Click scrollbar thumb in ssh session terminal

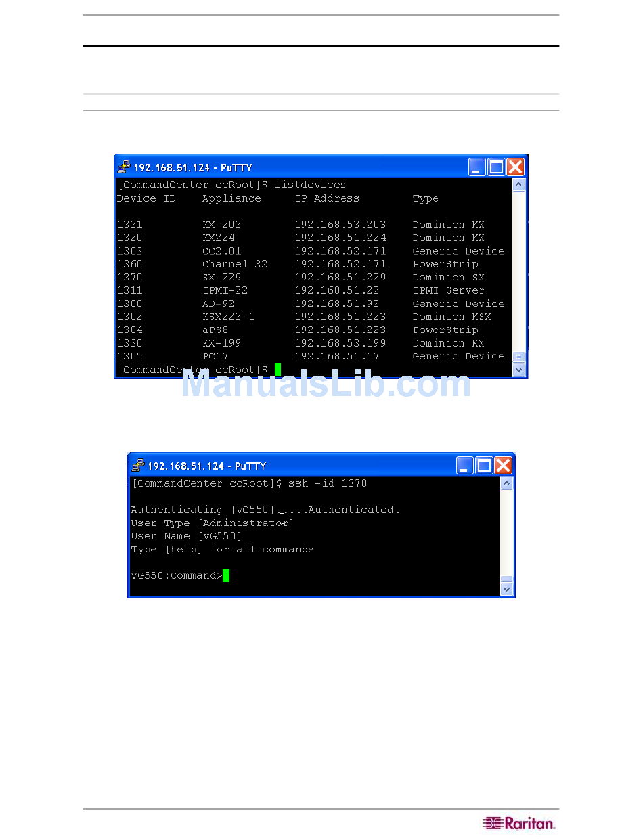506,579
